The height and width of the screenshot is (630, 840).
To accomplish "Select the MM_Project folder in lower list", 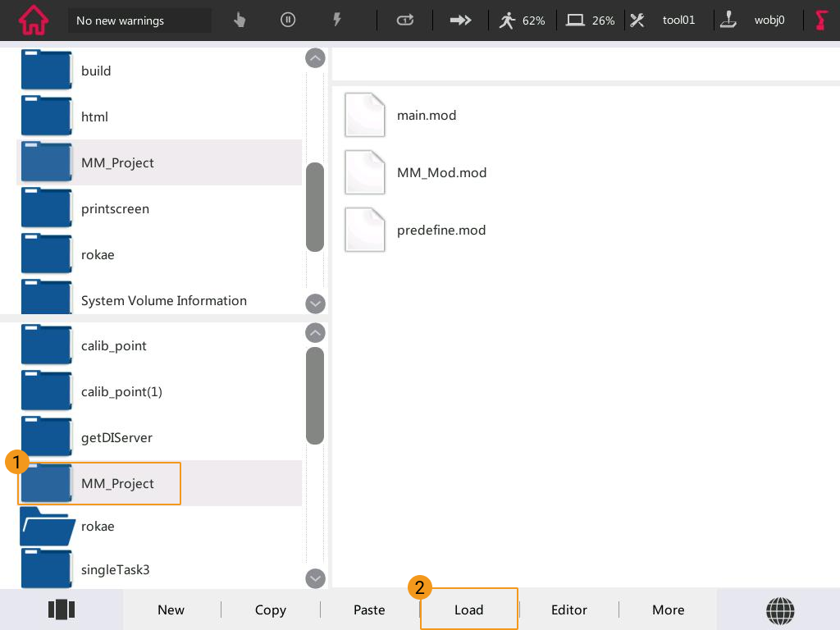I will coord(116,483).
